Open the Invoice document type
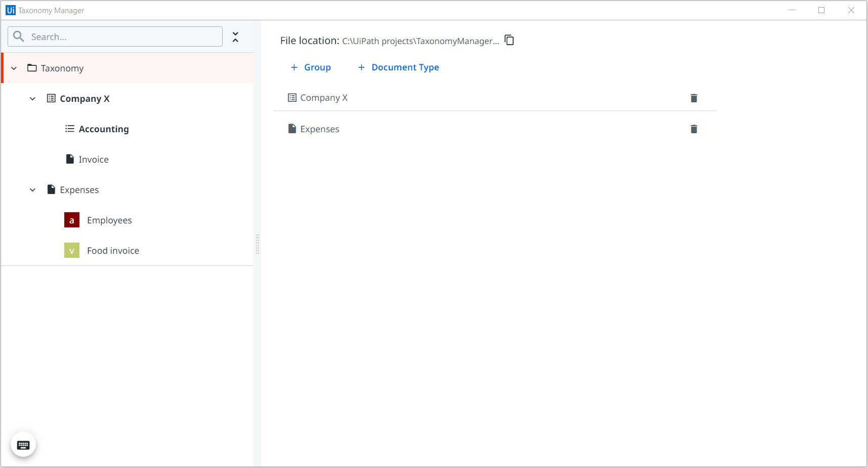This screenshot has height=468, width=868. click(x=94, y=160)
